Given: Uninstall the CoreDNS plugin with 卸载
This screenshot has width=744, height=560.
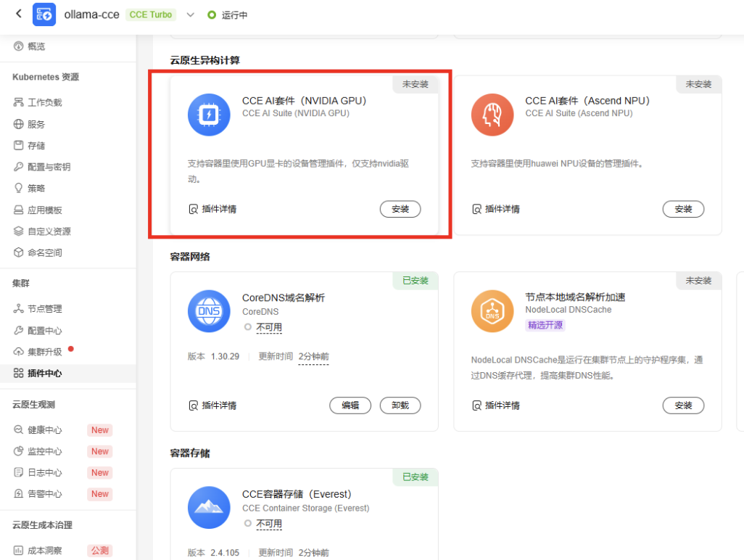Looking at the screenshot, I should coord(400,405).
